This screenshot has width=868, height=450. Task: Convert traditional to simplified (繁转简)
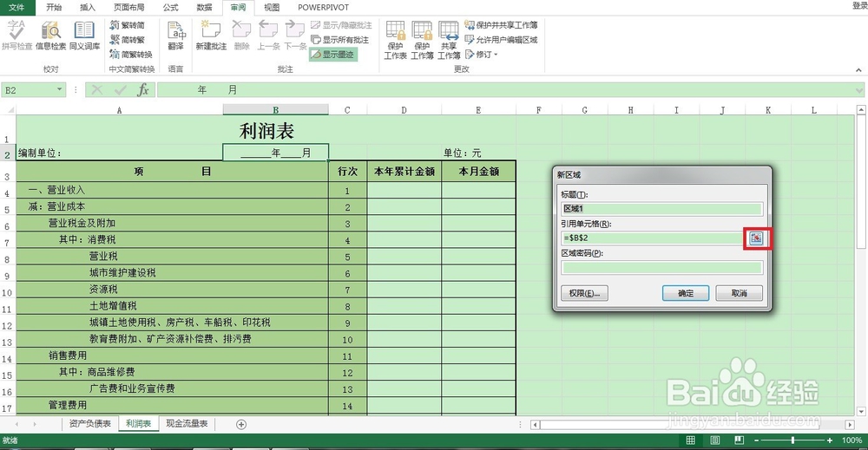click(x=127, y=25)
